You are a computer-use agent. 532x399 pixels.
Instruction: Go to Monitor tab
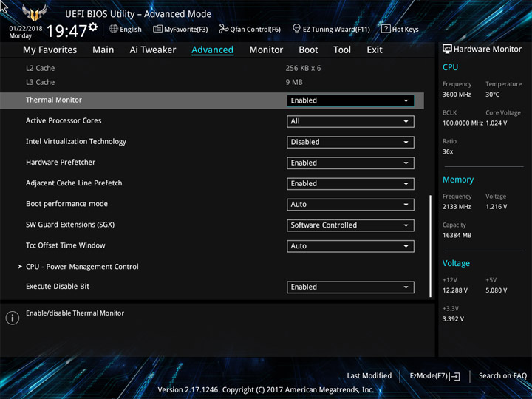coord(266,50)
